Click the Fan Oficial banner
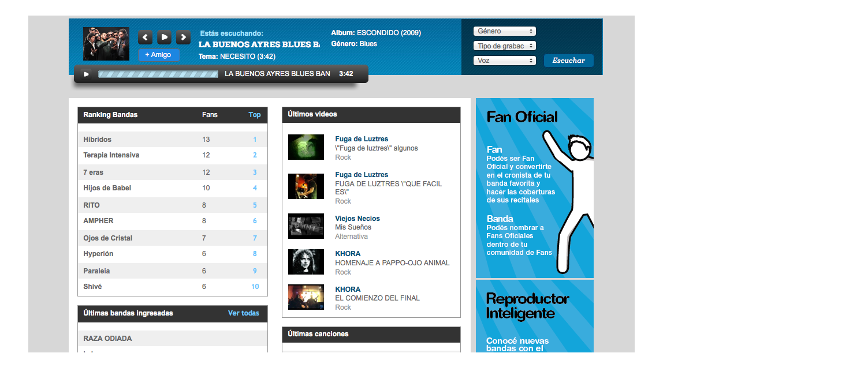 click(535, 188)
